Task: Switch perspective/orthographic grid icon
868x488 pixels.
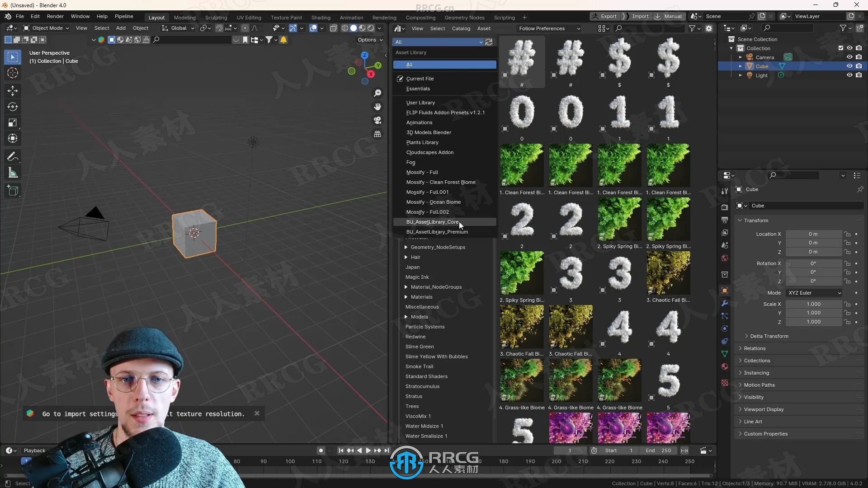Action: [377, 134]
